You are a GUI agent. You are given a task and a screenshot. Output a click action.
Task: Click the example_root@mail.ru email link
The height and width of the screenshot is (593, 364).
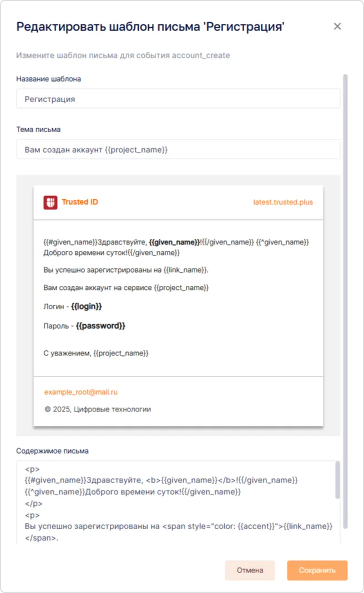(x=81, y=392)
